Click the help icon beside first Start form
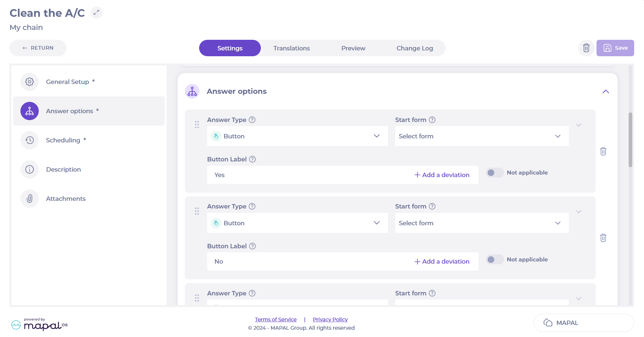The height and width of the screenshot is (337, 644). click(x=432, y=120)
